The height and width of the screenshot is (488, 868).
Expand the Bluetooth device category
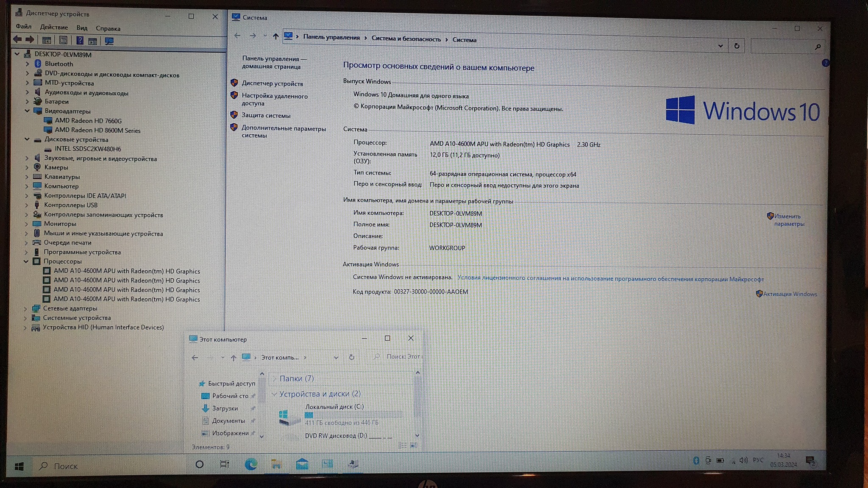tap(28, 64)
